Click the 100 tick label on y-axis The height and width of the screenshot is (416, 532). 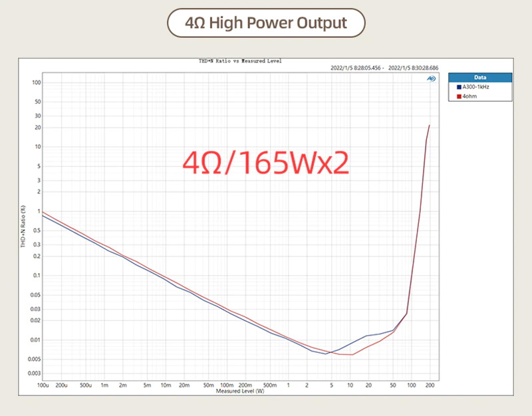[36, 83]
